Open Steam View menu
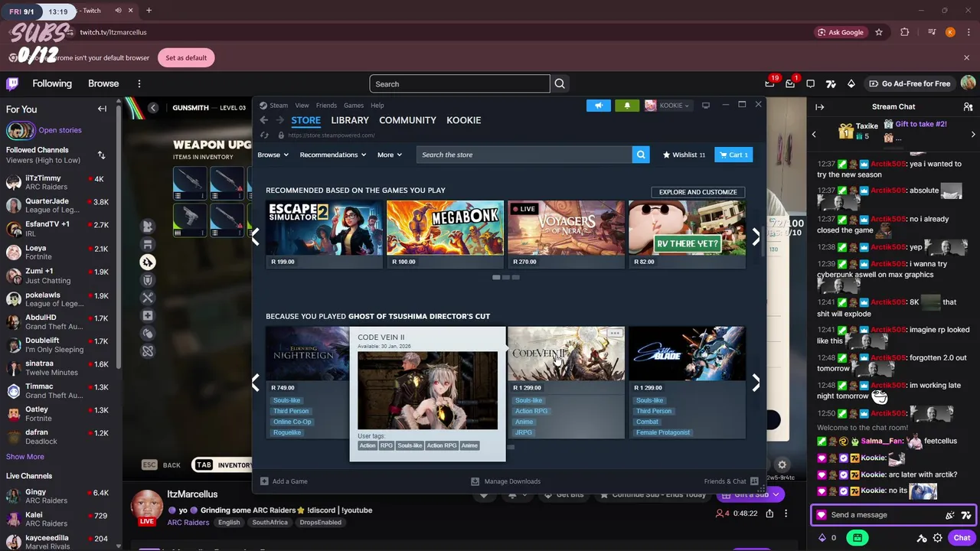This screenshot has width=980, height=551. 302,106
